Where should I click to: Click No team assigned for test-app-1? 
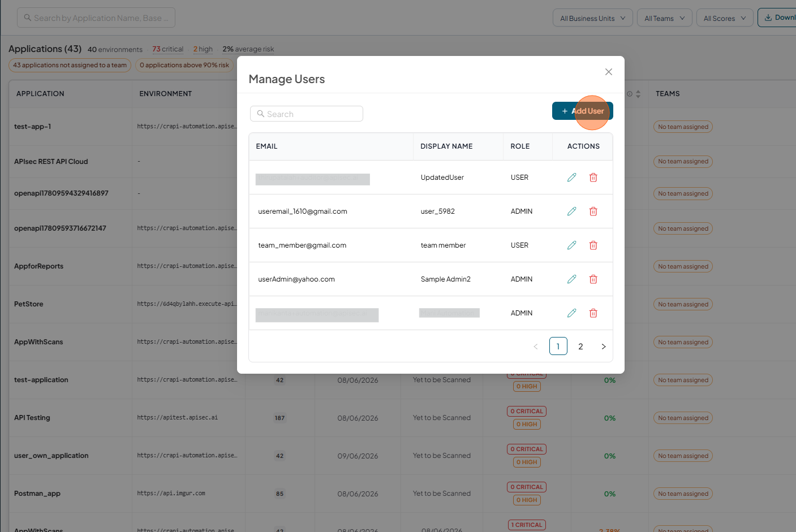(683, 127)
